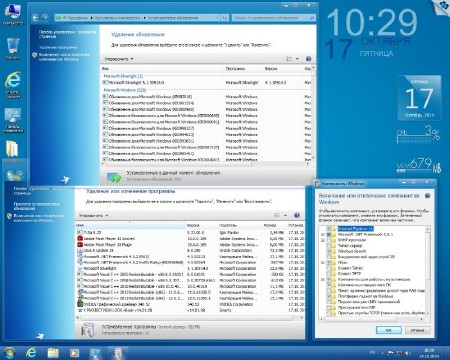Click the Adobe Flash Player 15 ActiveX icon
This screenshot has width=450, height=360.
coord(80,239)
